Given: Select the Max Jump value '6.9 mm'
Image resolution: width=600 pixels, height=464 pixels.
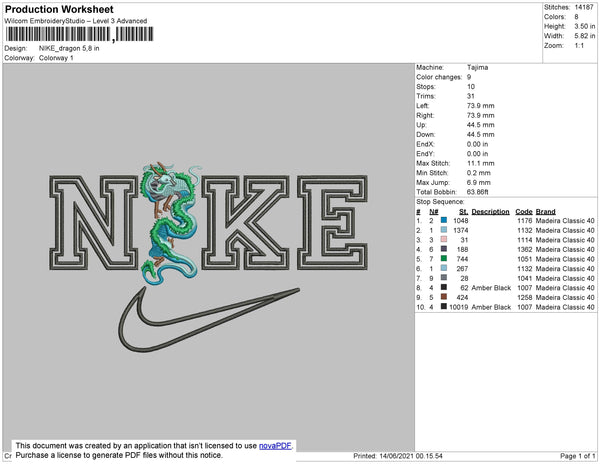Looking at the screenshot, I should [x=479, y=182].
